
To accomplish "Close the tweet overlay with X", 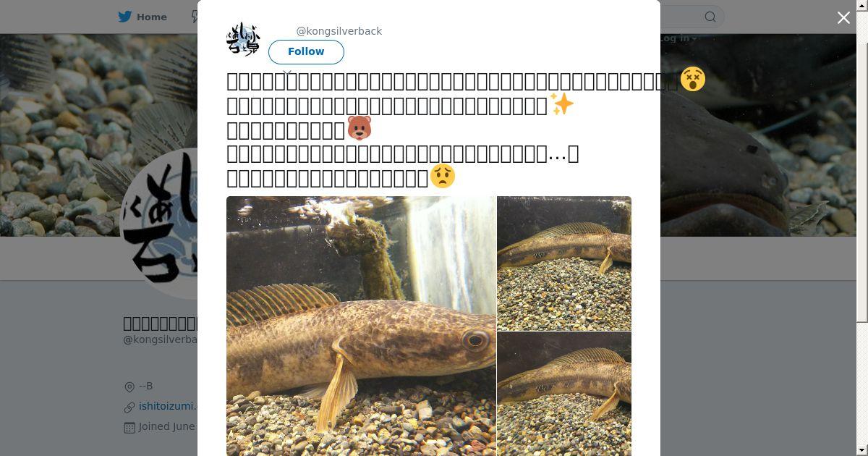I will click(x=843, y=17).
